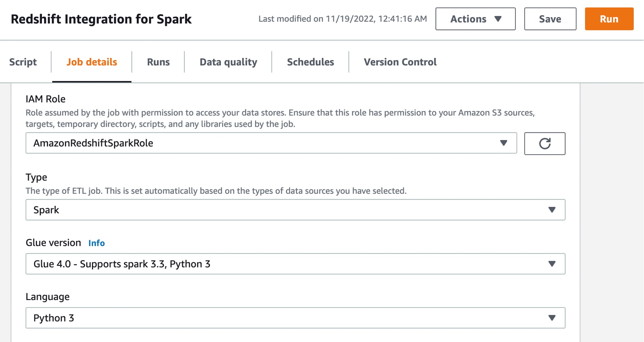
Task: Click the Save button
Action: point(550,19)
